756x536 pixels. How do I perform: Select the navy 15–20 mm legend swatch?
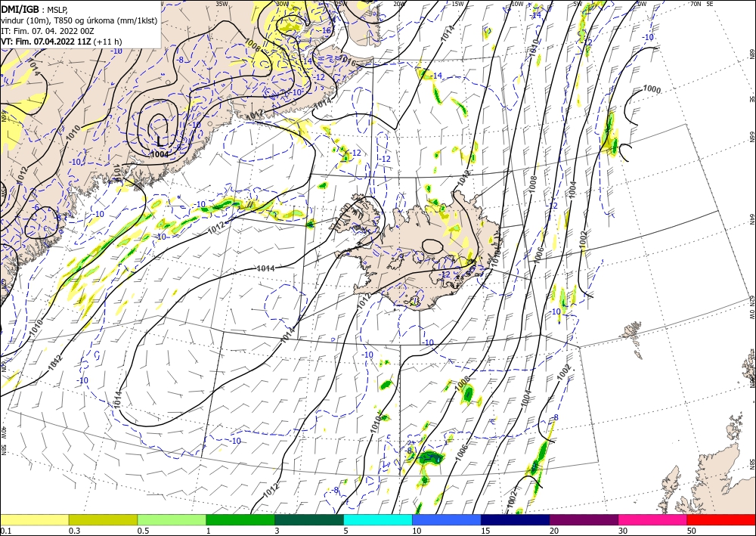coord(516,519)
